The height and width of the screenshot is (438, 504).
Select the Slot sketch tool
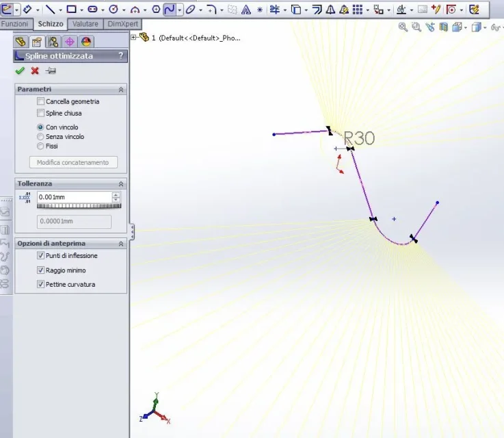(92, 10)
